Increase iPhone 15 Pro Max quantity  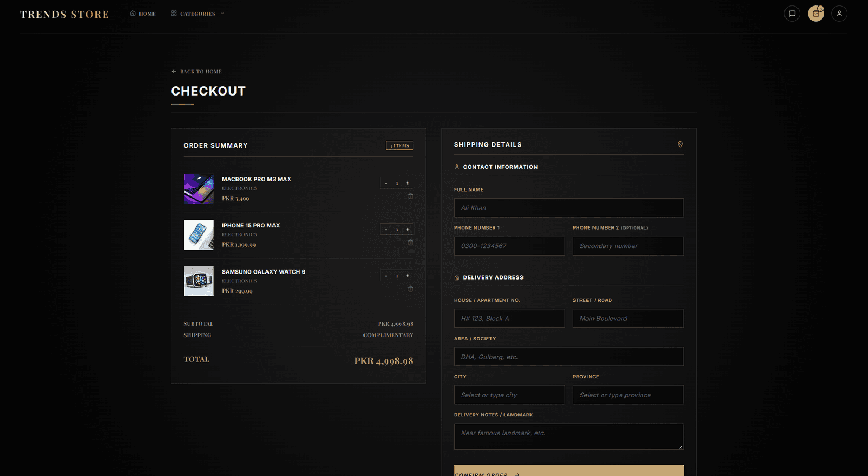pos(408,229)
